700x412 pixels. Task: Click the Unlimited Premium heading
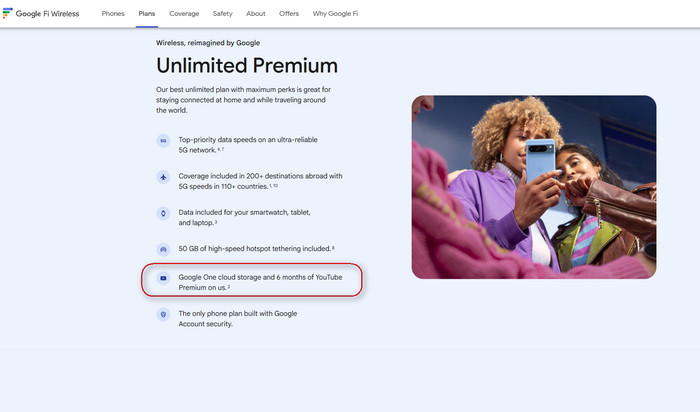247,66
